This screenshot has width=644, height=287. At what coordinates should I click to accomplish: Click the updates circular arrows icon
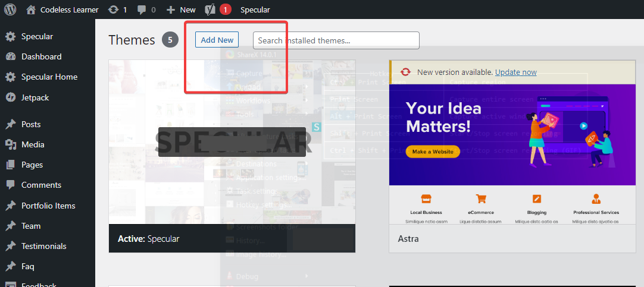pos(113,10)
